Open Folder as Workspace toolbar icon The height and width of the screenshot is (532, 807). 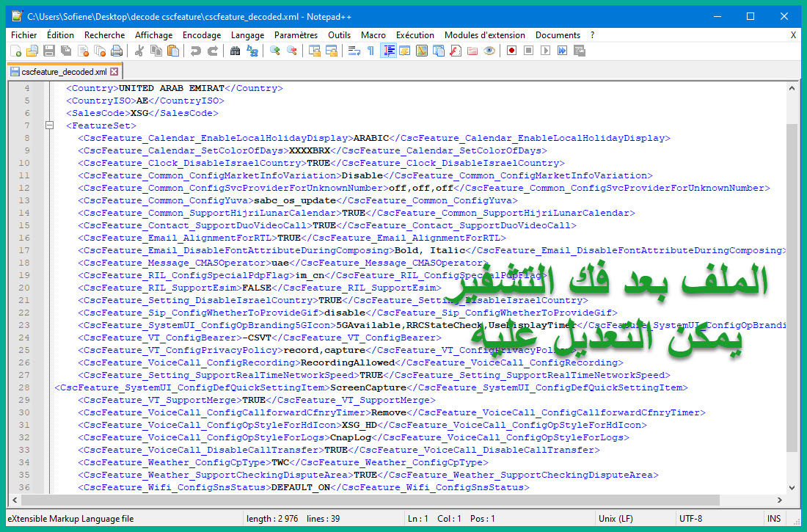coord(472,51)
